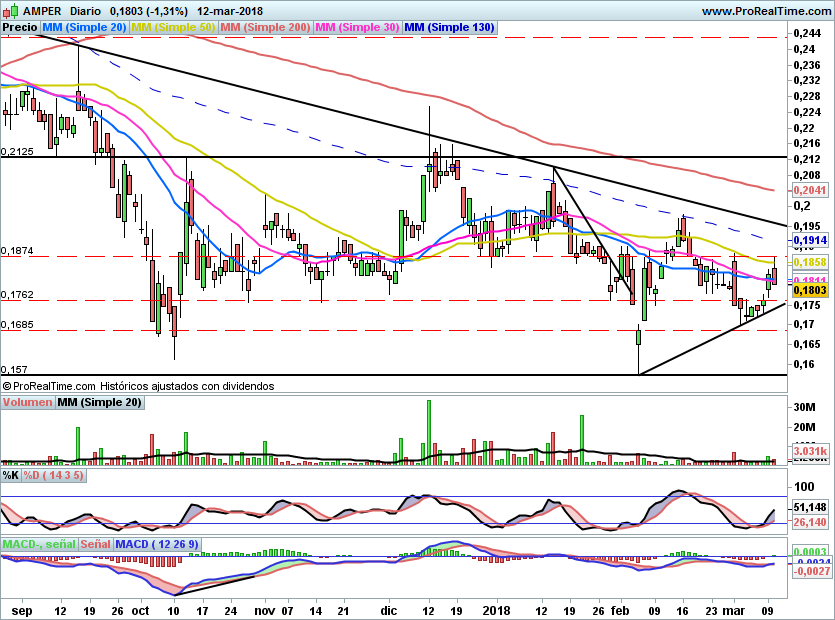This screenshot has width=835, height=620.
Task: Click the dic month marker on time axis
Action: point(389,610)
